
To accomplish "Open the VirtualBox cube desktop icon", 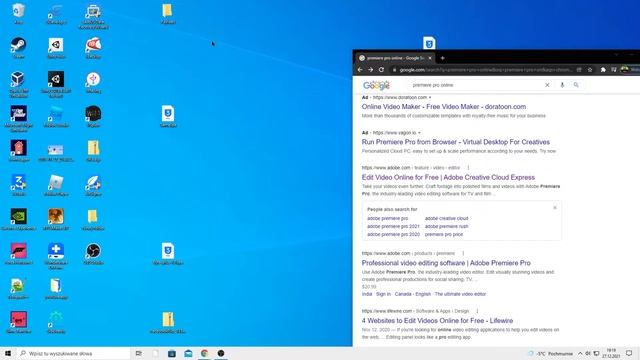I will click(x=18, y=84).
